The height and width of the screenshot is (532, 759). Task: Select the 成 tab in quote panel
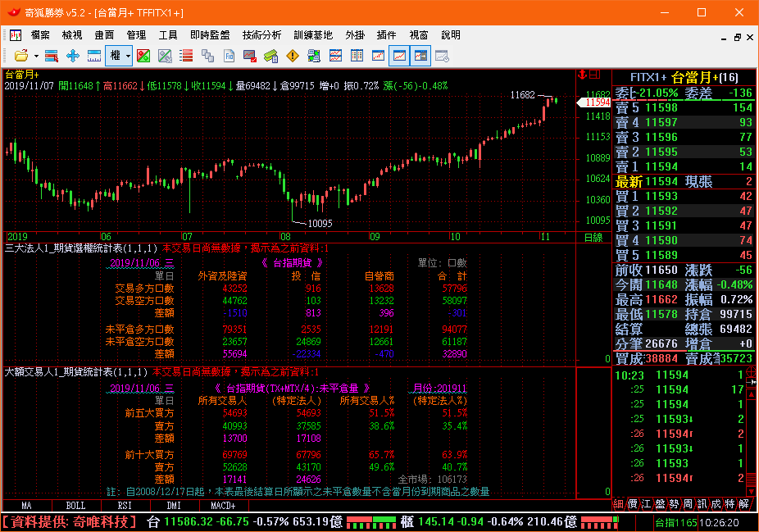coord(716,504)
